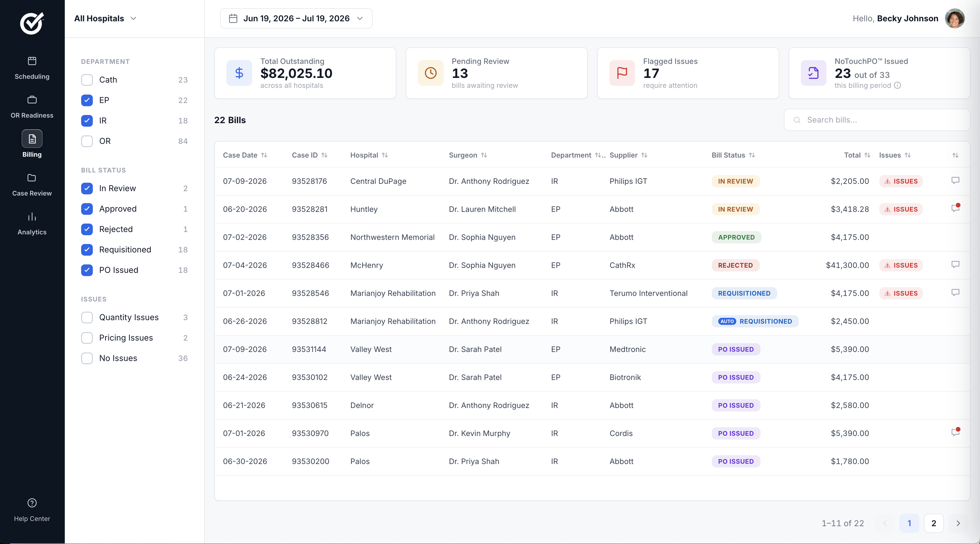Go to the next page arrow
Image resolution: width=980 pixels, height=544 pixels.
[x=958, y=524]
